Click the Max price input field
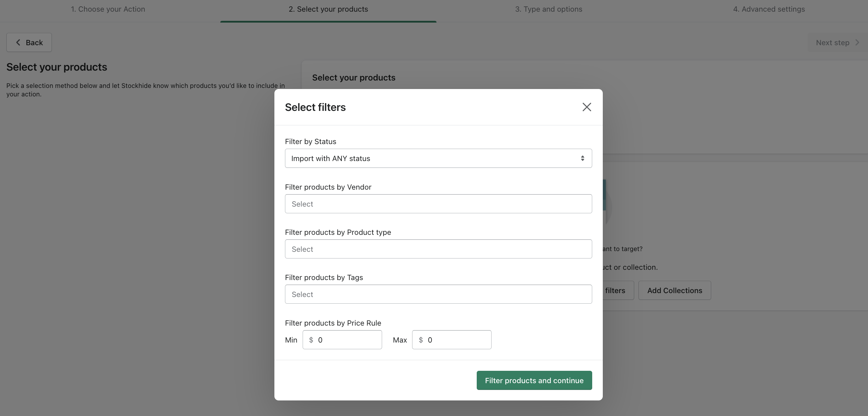Image resolution: width=868 pixels, height=416 pixels. pos(457,340)
